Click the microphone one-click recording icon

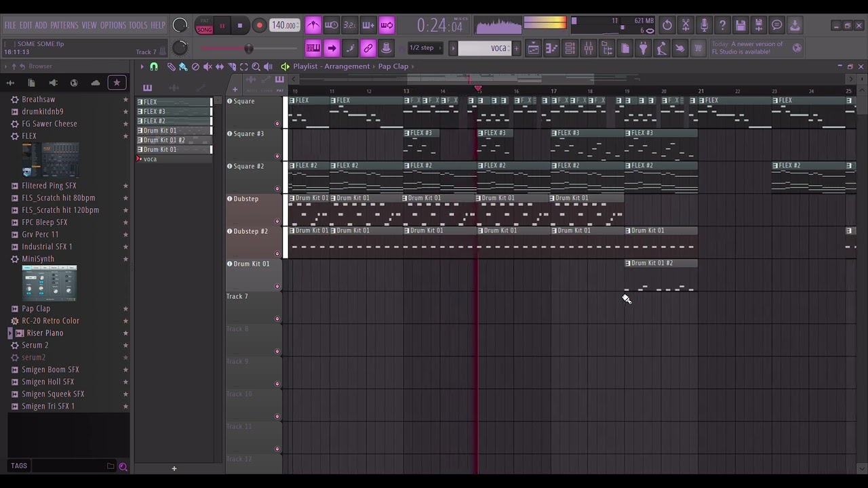click(704, 25)
